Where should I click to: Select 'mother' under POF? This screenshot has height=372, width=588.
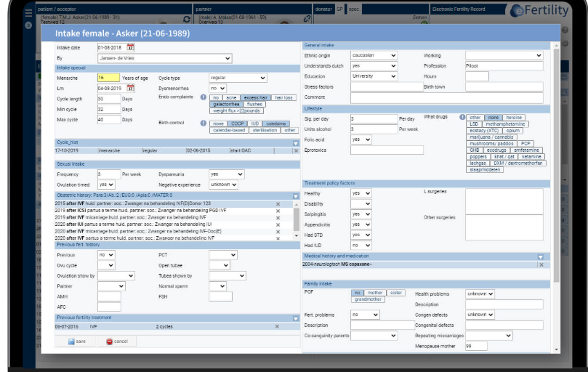pyautogui.click(x=376, y=293)
